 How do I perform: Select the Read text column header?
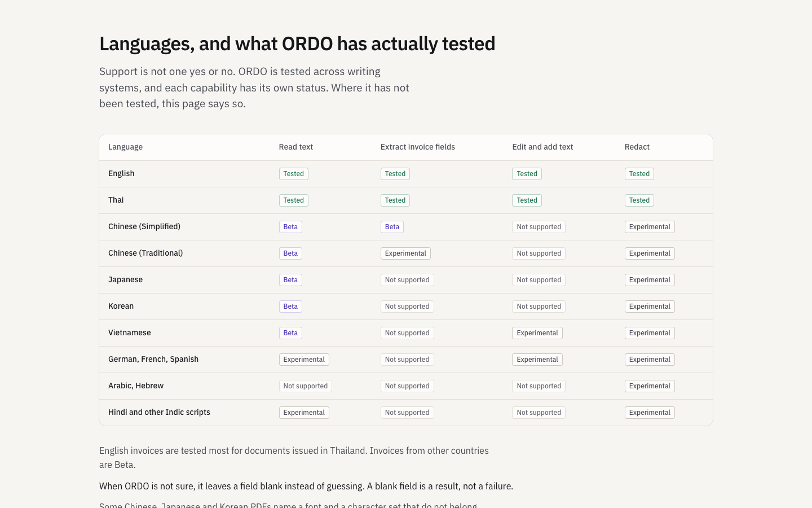(x=295, y=147)
